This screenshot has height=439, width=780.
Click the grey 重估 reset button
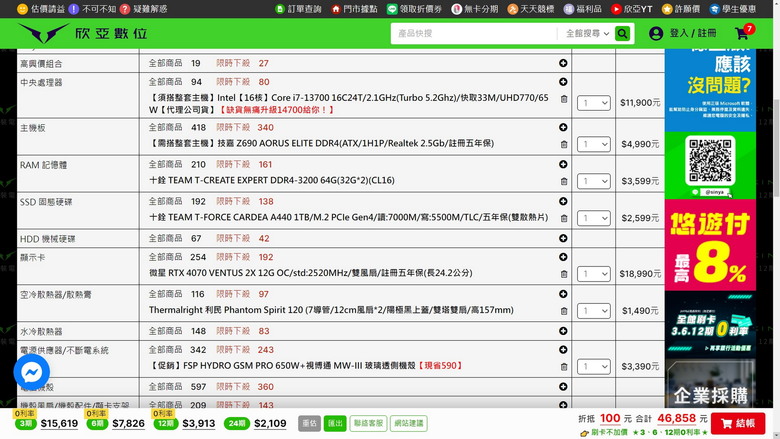click(309, 423)
